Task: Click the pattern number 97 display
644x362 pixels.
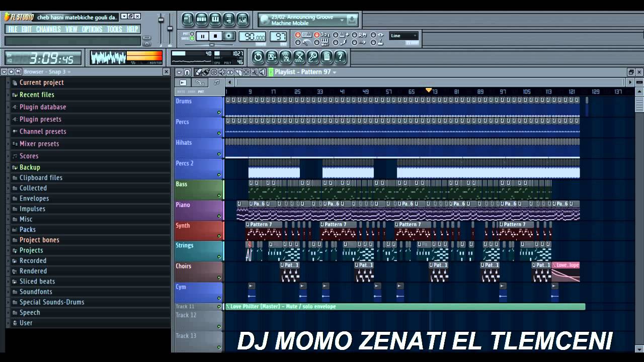Action: [278, 37]
